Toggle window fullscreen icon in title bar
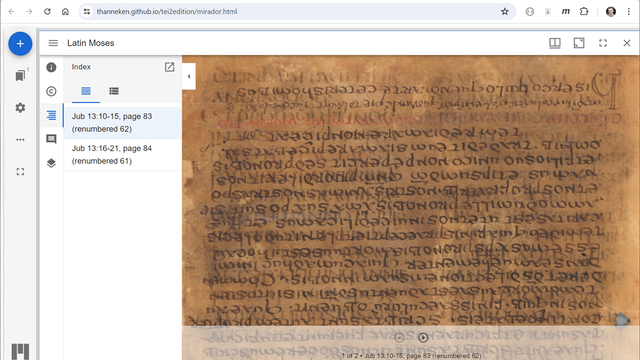Viewport: 640px width, 360px height. 603,43
